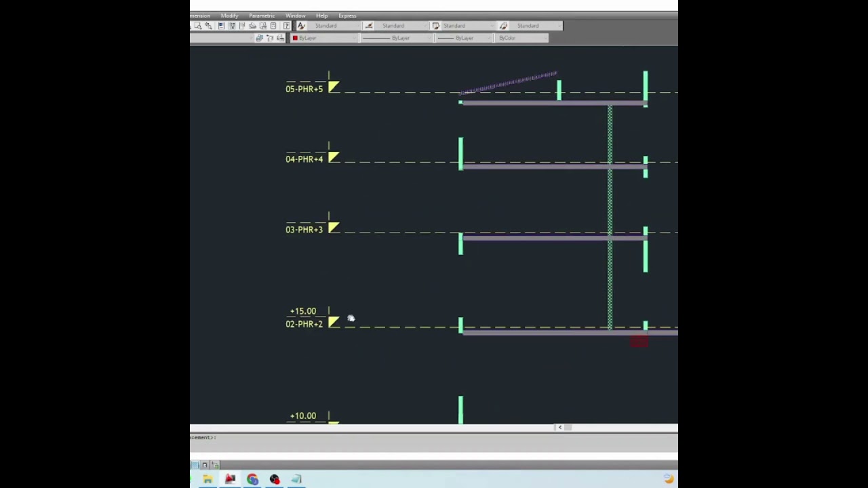The height and width of the screenshot is (488, 868).
Task: Click the layer states icon
Action: 259,38
